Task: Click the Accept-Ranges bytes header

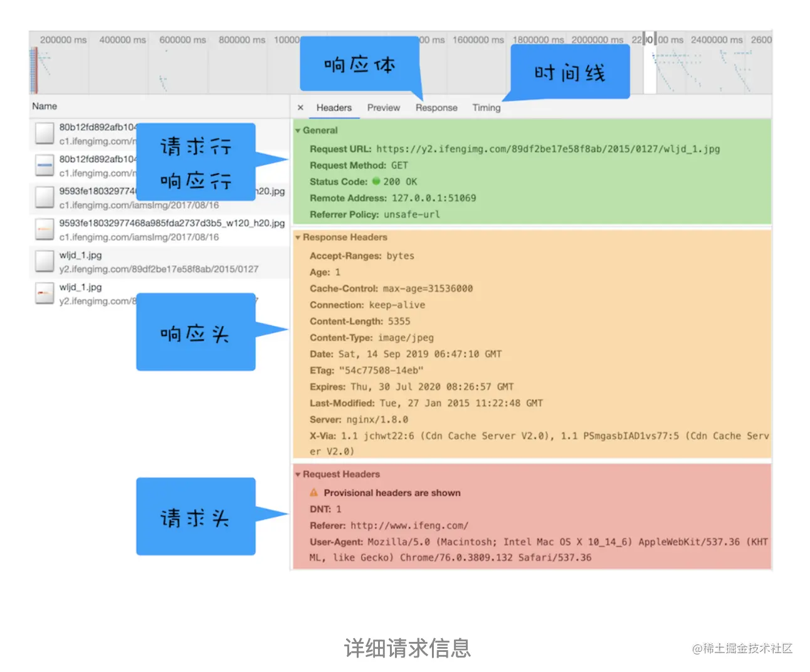Action: coord(362,256)
